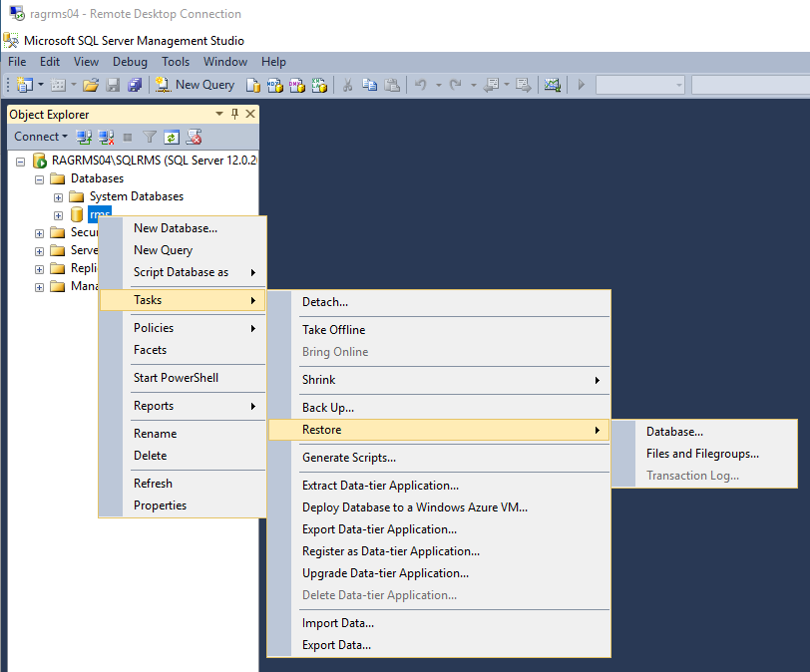Expand the Replication folder node
The width and height of the screenshot is (810, 672).
click(x=39, y=269)
